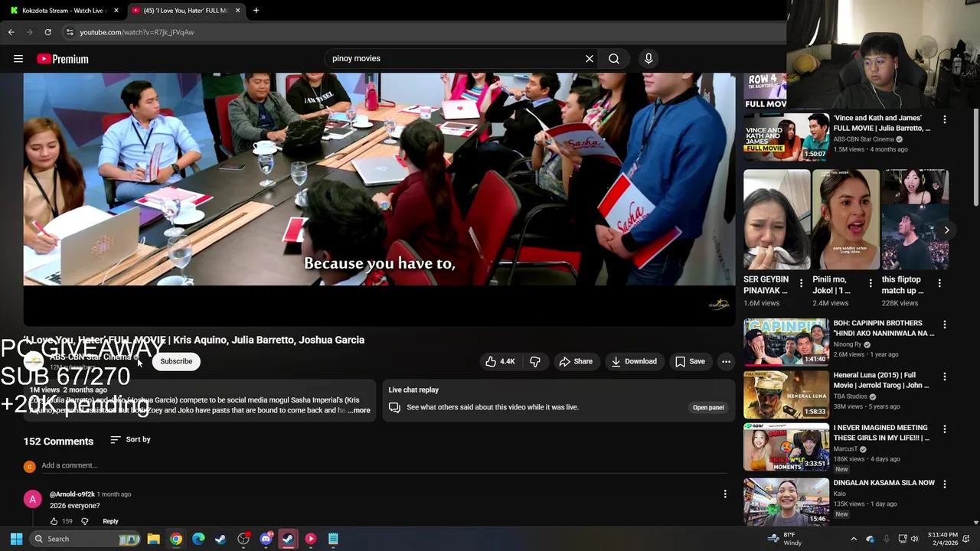980x551 pixels.
Task: Open Short 'Pinili mo, Joko!'
Action: pos(845,220)
